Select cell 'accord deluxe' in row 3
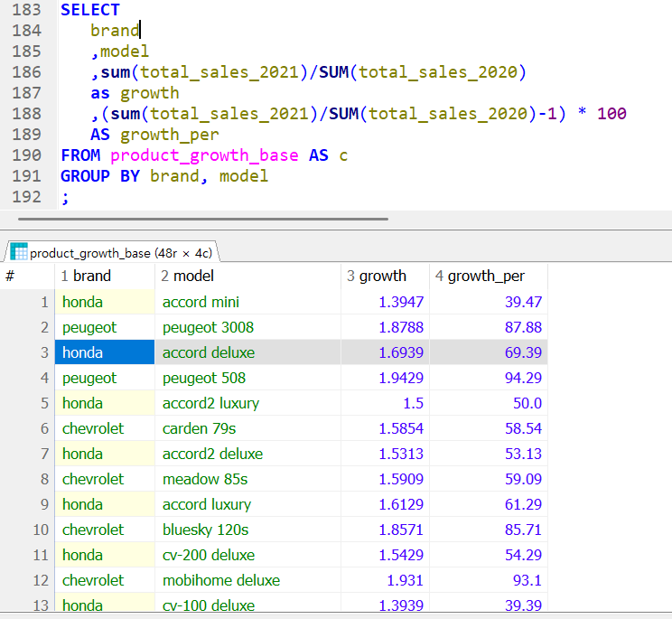Screen dimensions: 672x619 click(x=247, y=352)
